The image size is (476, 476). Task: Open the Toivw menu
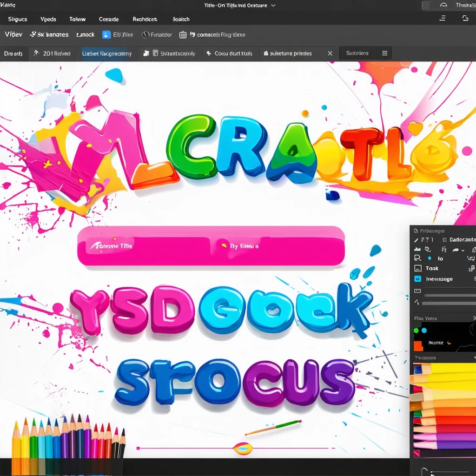click(x=77, y=19)
